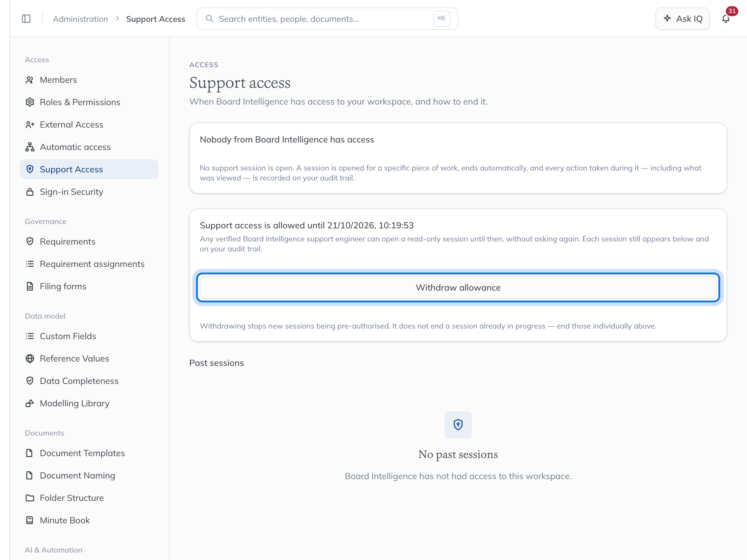Click 'Nobody from Board Intelligence has access' text
The height and width of the screenshot is (560, 747).
point(287,139)
